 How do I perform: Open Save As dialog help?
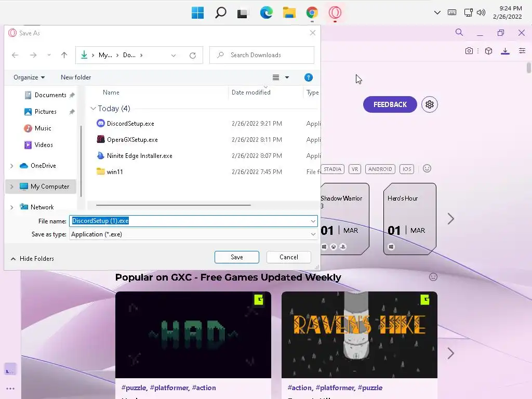pyautogui.click(x=309, y=77)
